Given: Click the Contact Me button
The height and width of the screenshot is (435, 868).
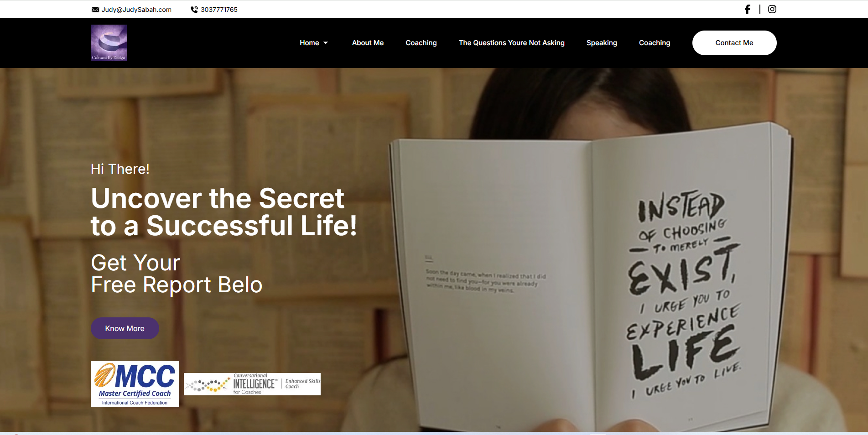Looking at the screenshot, I should coord(734,43).
